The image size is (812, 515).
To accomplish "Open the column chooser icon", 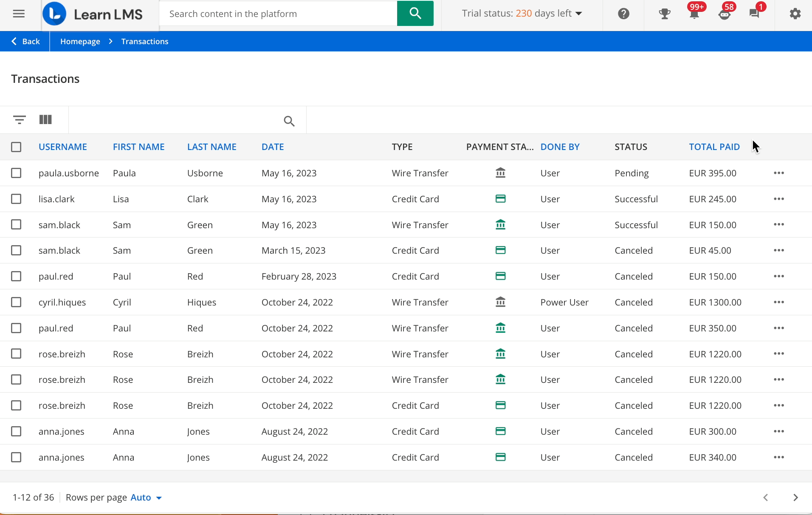I will pos(45,120).
